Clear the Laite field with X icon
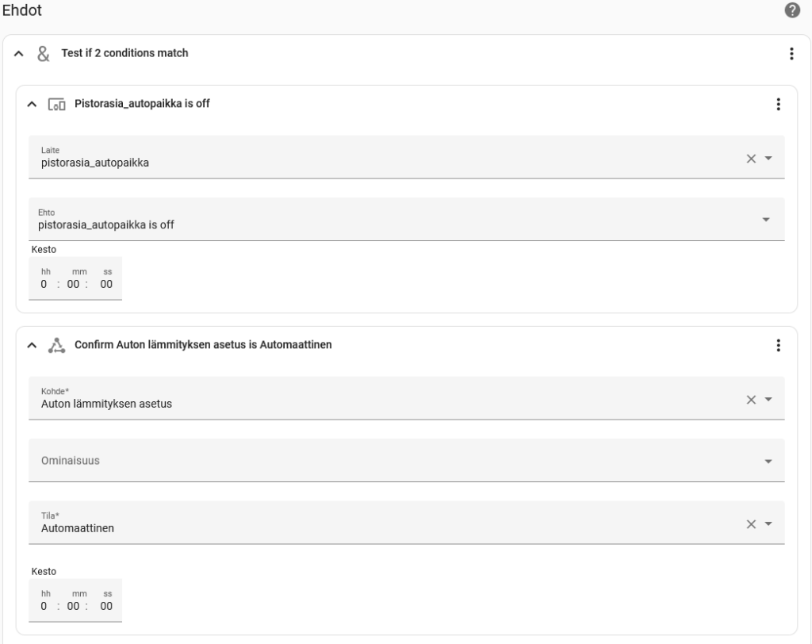Screen dimensions: 812x644 coord(751,159)
